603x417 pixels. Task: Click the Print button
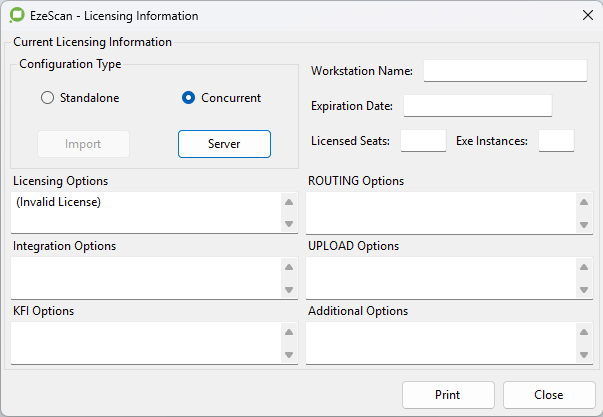pos(448,395)
